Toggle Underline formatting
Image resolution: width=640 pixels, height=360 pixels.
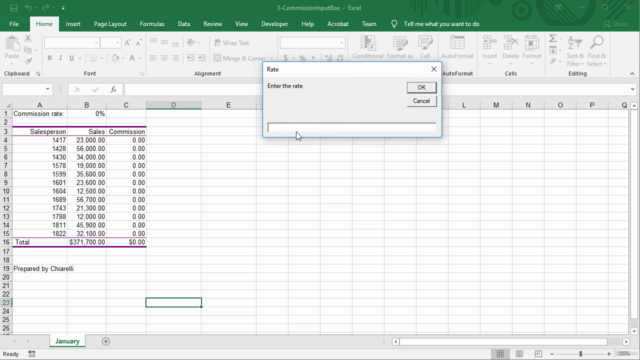[71, 58]
